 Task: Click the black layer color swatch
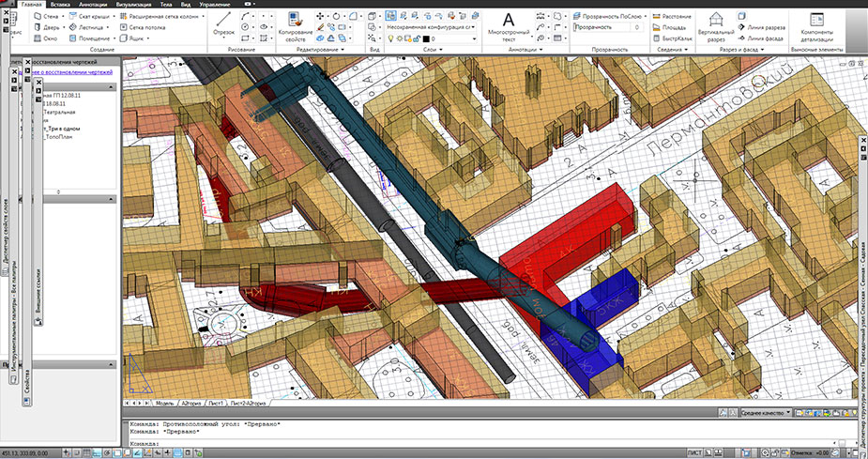point(427,38)
